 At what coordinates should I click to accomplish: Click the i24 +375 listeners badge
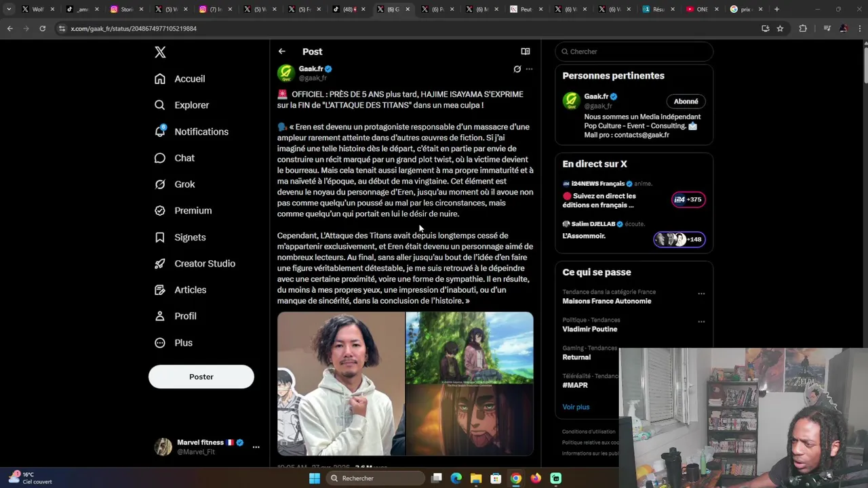tap(688, 199)
